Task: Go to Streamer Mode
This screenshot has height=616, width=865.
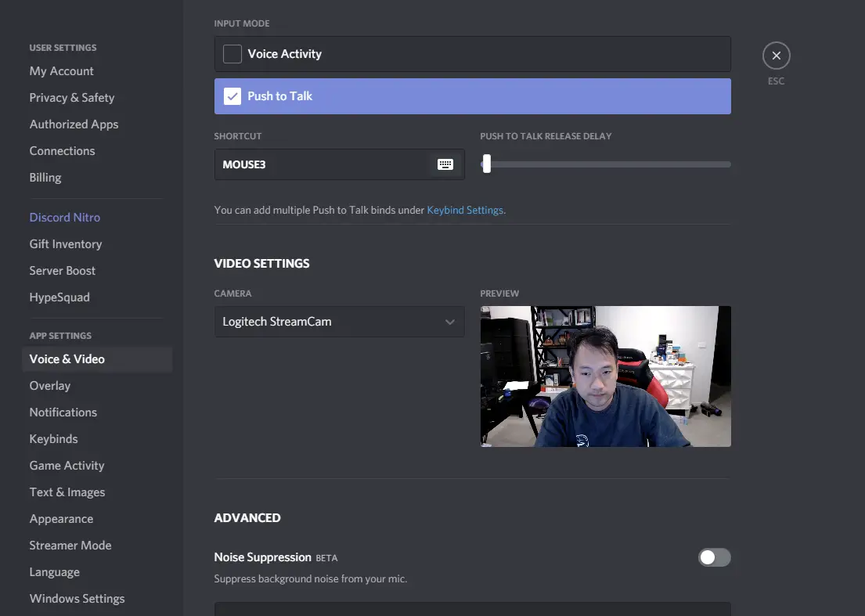Action: [70, 546]
